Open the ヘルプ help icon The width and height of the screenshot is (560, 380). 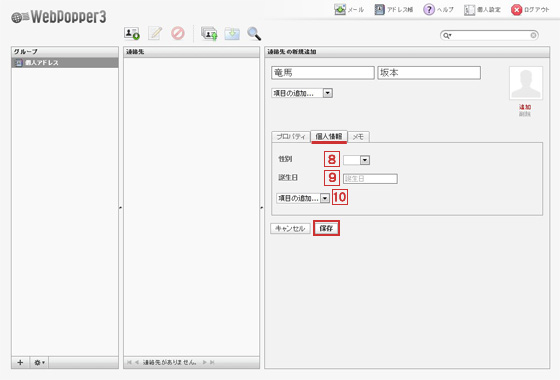tap(429, 10)
